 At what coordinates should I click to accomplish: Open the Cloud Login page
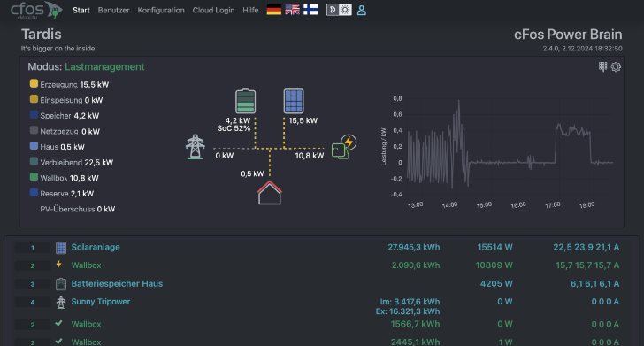point(213,11)
